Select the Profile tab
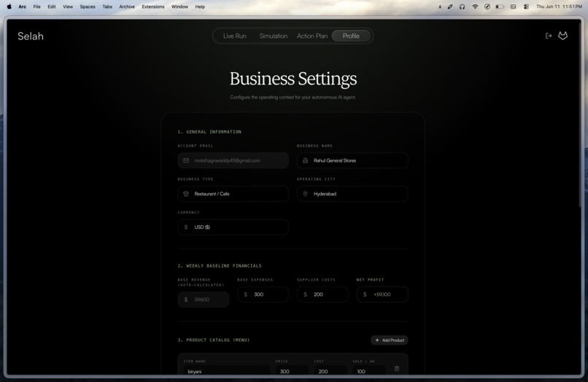The height and width of the screenshot is (382, 588). [x=351, y=36]
